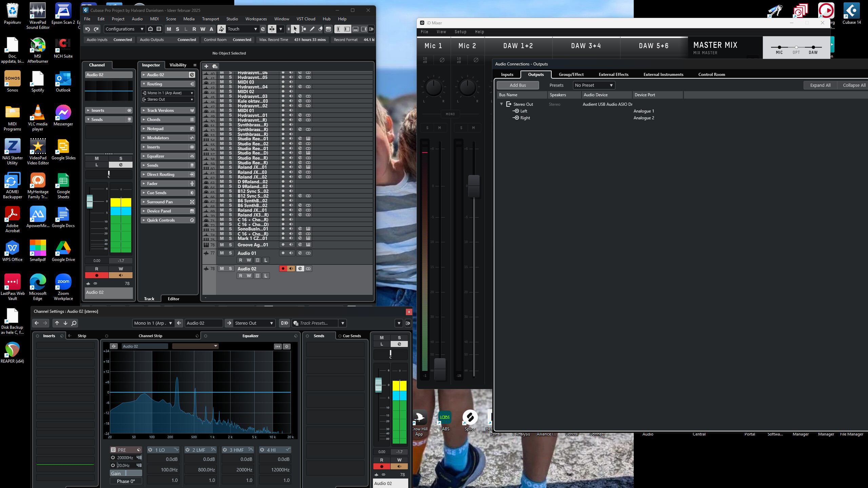
Task: Click the Undo arrow in Cubase toolbar
Action: click(88, 29)
